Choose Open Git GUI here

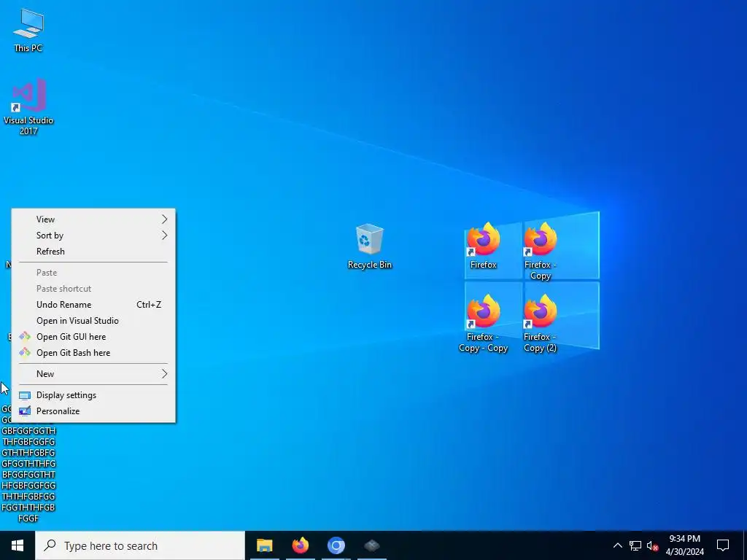(x=93, y=337)
